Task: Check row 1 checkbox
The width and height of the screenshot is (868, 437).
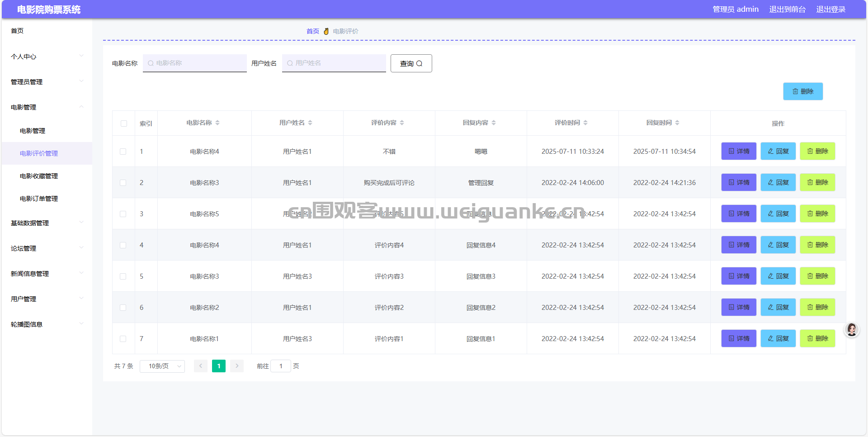Action: [123, 152]
